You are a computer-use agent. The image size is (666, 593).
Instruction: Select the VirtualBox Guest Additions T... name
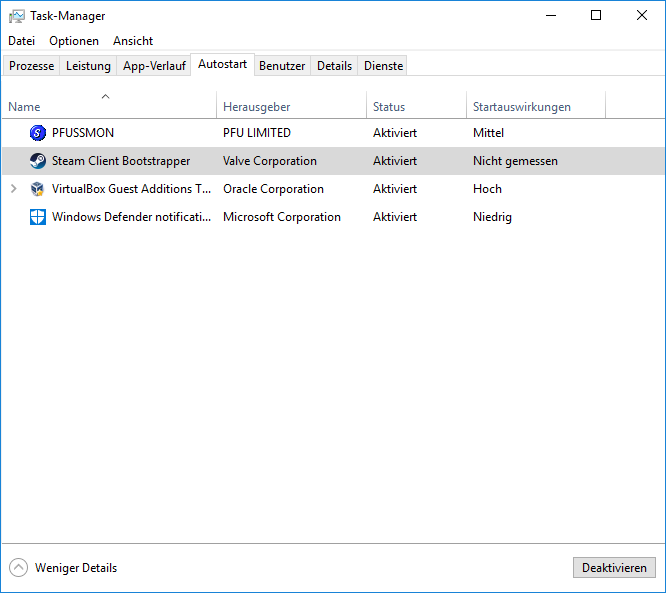pyautogui.click(x=131, y=189)
